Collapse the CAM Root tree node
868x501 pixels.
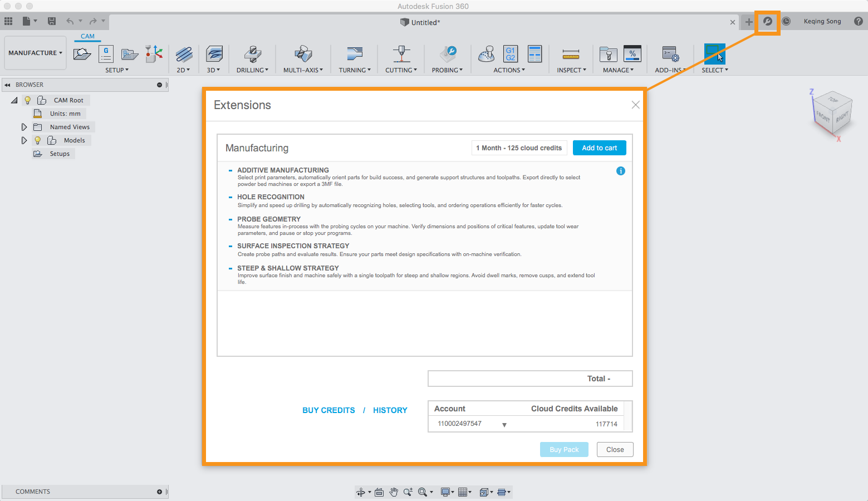coord(14,100)
